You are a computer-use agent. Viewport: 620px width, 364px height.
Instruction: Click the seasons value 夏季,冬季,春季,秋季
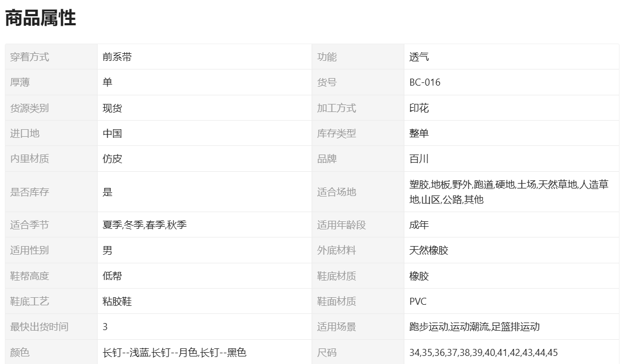click(144, 225)
